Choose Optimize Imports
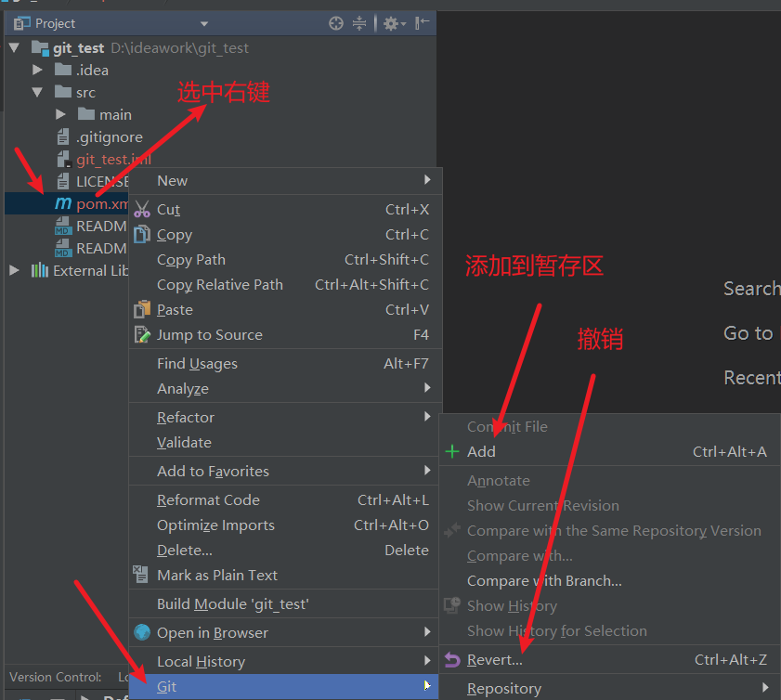 (285, 525)
